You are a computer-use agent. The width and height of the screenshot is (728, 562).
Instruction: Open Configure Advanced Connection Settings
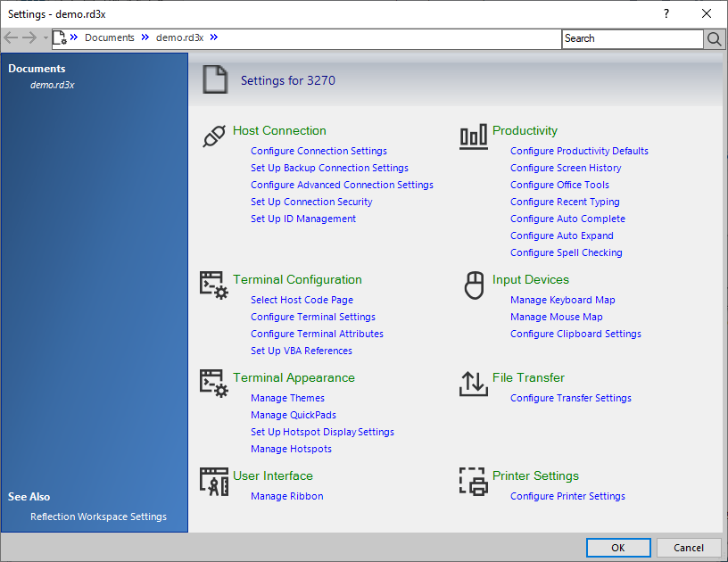[x=342, y=185]
